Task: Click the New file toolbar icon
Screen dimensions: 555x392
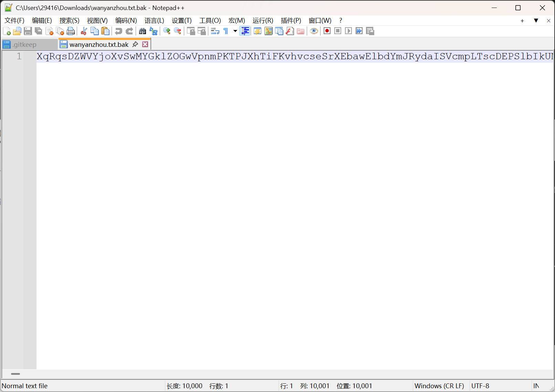Action: pos(7,31)
